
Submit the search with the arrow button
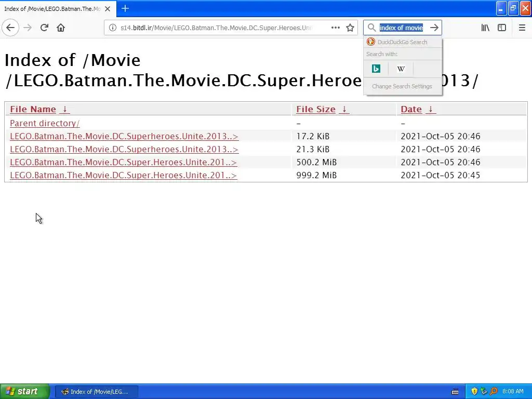coord(434,28)
